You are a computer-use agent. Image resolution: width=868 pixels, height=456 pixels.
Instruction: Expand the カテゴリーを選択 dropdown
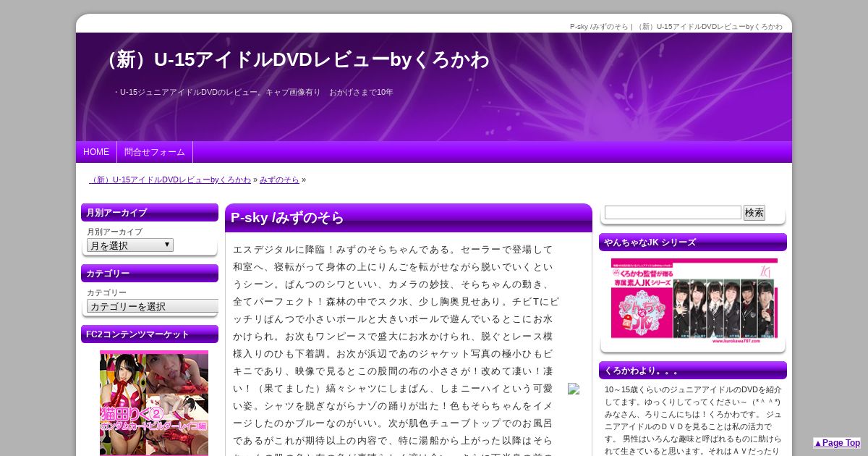153,306
